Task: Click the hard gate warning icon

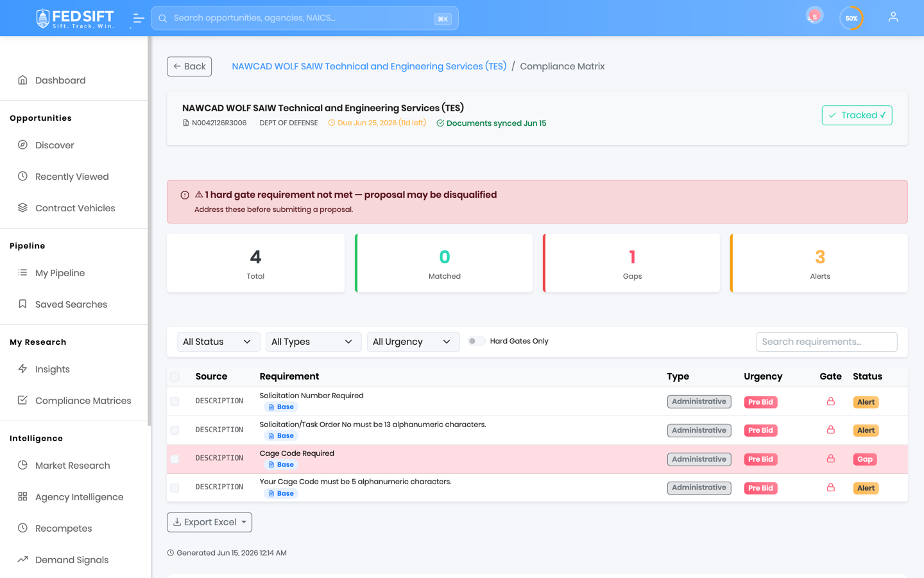Action: [x=185, y=195]
